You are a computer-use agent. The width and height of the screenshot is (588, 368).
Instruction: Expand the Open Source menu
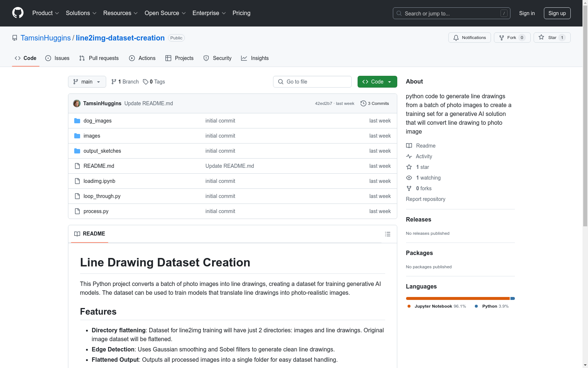point(165,13)
